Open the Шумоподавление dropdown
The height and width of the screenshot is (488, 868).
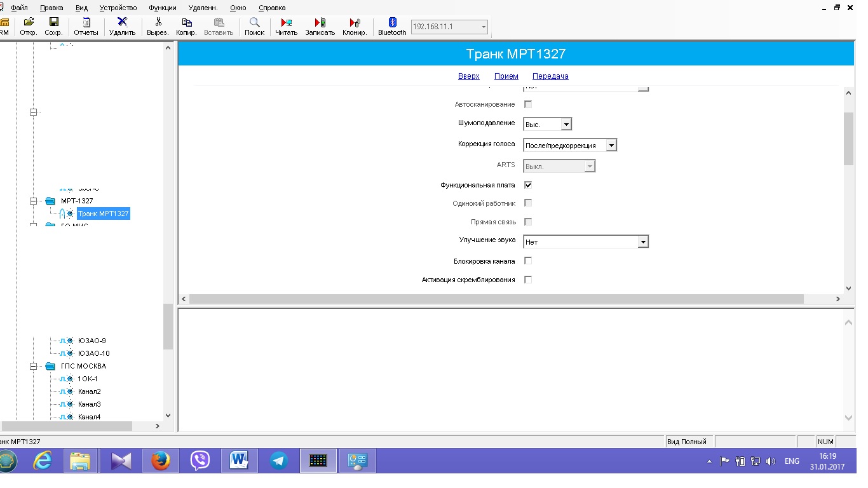click(566, 125)
